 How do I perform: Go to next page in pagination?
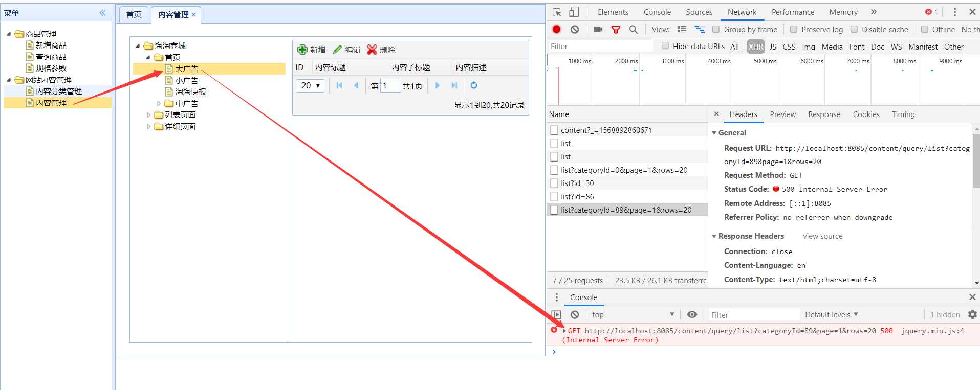click(437, 85)
